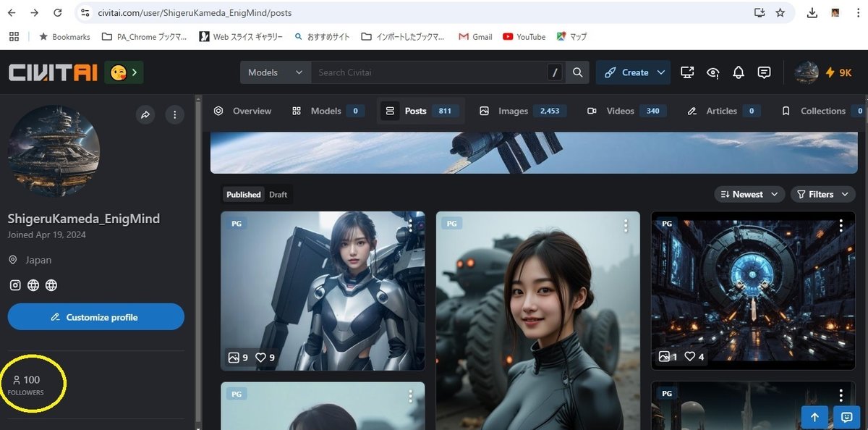Expand the Filters dropdown
This screenshot has height=430, width=868.
[822, 194]
